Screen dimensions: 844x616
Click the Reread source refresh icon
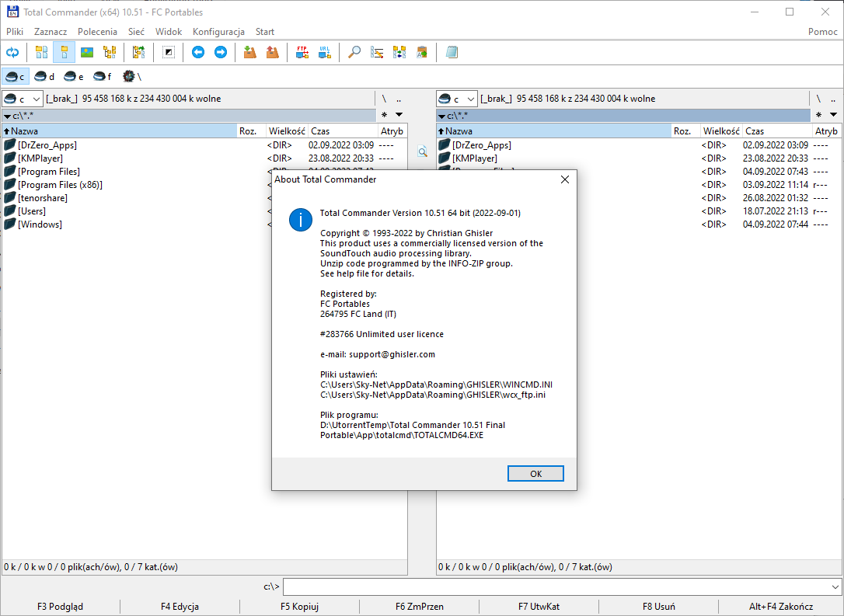click(12, 52)
